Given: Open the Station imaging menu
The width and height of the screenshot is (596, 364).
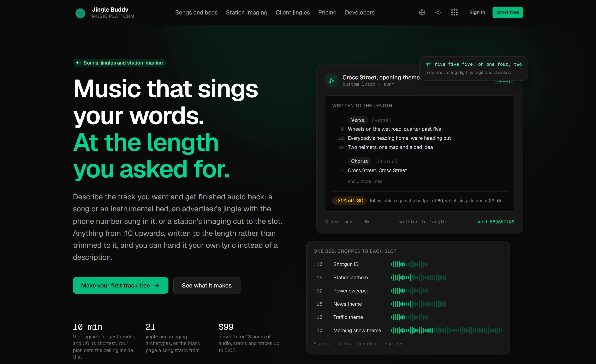Looking at the screenshot, I should pyautogui.click(x=247, y=12).
